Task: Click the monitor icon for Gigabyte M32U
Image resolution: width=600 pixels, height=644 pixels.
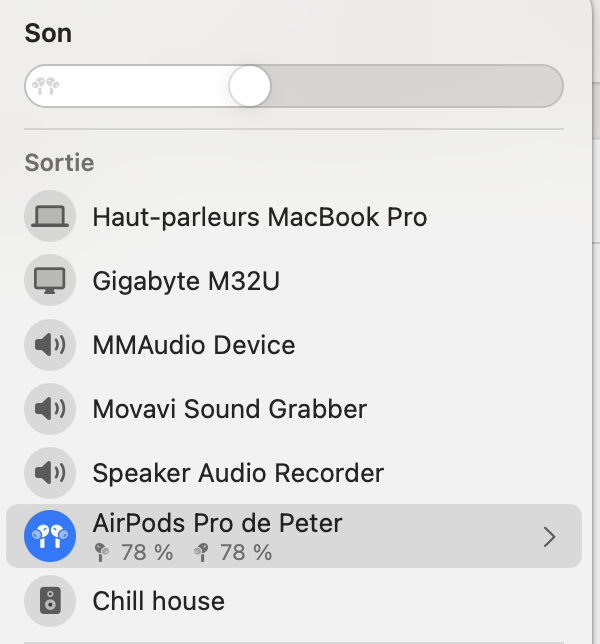Action: click(50, 281)
